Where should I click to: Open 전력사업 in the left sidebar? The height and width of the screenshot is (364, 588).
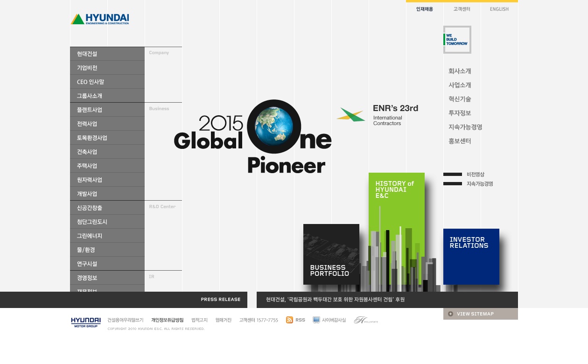click(107, 124)
